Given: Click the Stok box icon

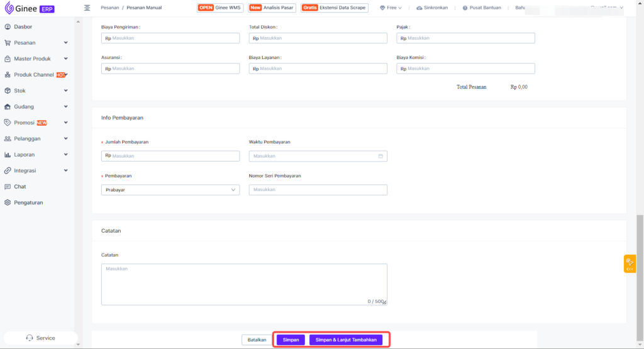Looking at the screenshot, I should click(8, 91).
